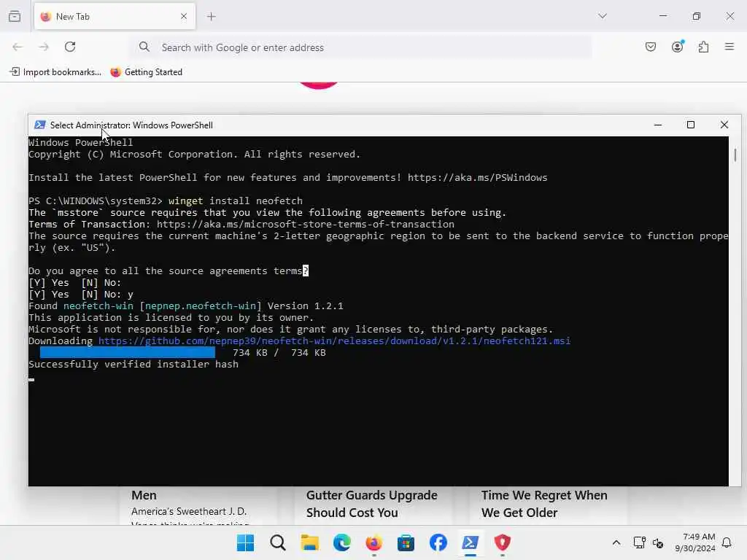Open network status tray icon
This screenshot has width=747, height=560.
click(639, 542)
